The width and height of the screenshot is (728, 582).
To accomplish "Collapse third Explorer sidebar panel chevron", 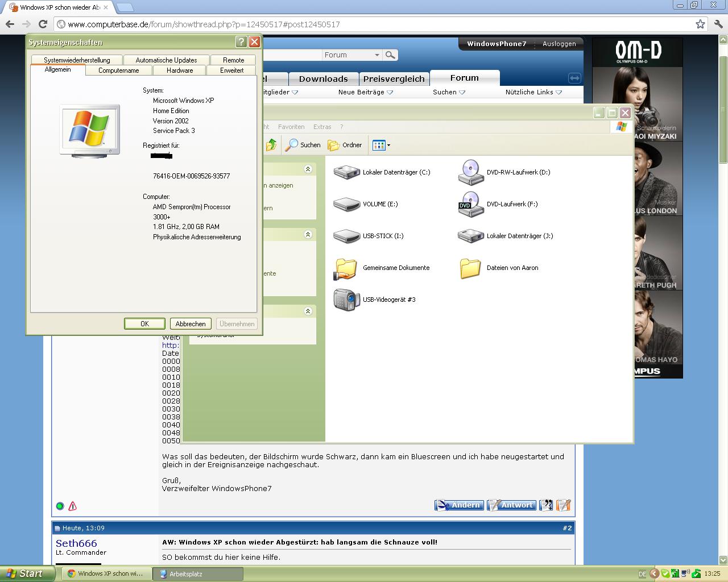I will click(x=308, y=311).
